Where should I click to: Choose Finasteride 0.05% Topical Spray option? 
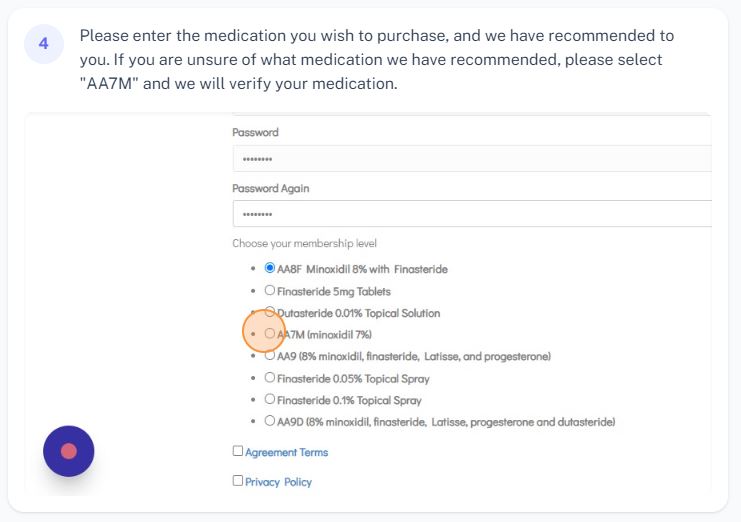(270, 378)
